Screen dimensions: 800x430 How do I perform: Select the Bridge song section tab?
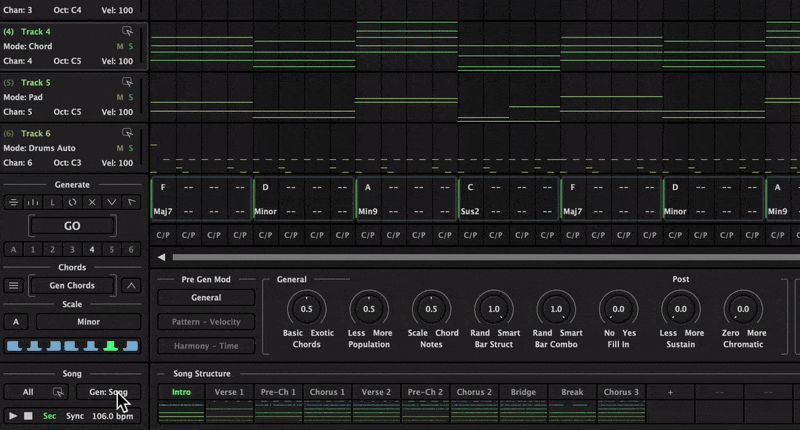(x=524, y=392)
